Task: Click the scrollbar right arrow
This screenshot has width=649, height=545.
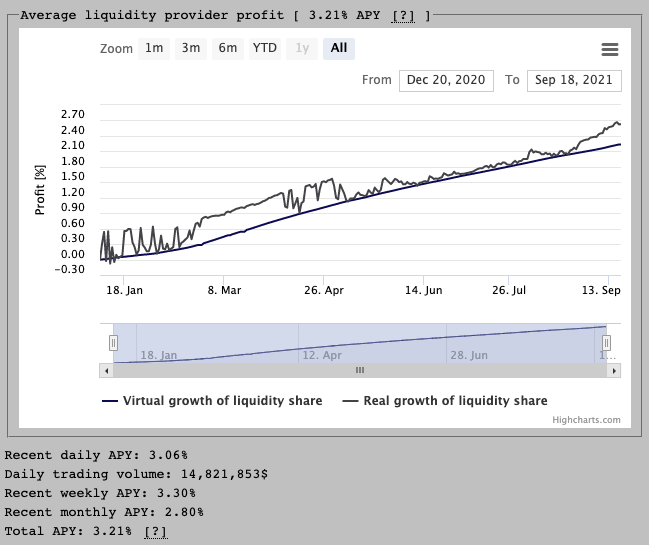Action: [614, 370]
